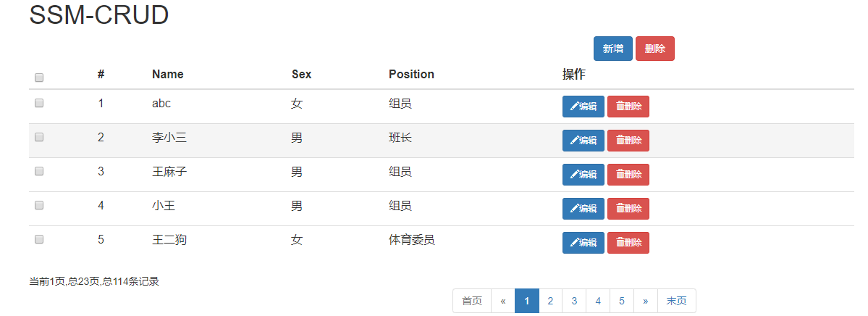Click the blue 新增 add button
Viewport: 868px width, 316px height.
[x=612, y=49]
